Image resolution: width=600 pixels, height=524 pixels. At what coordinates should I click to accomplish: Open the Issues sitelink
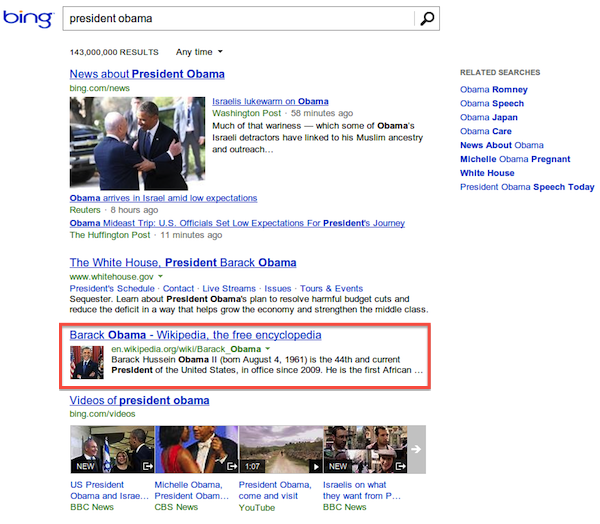[x=278, y=288]
